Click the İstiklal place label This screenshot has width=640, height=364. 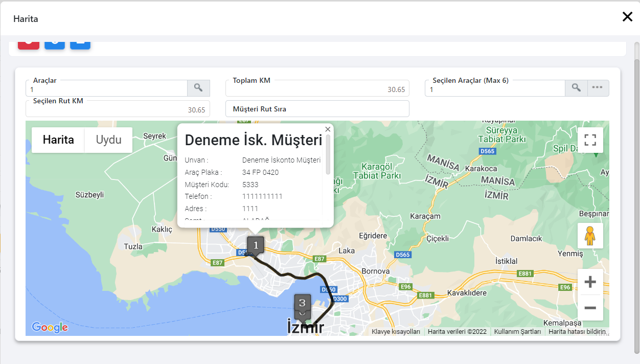(x=507, y=261)
